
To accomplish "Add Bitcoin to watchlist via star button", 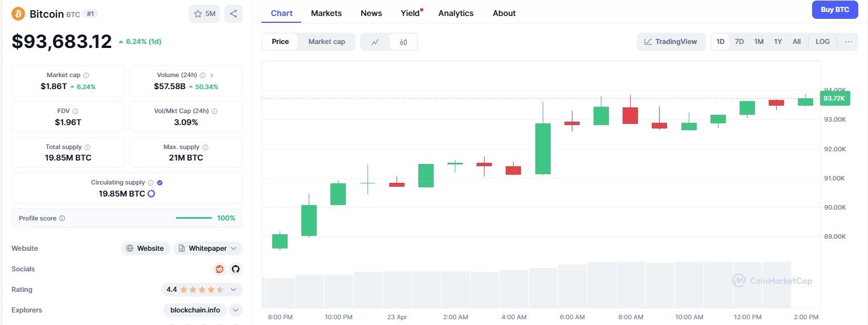I will pos(204,14).
